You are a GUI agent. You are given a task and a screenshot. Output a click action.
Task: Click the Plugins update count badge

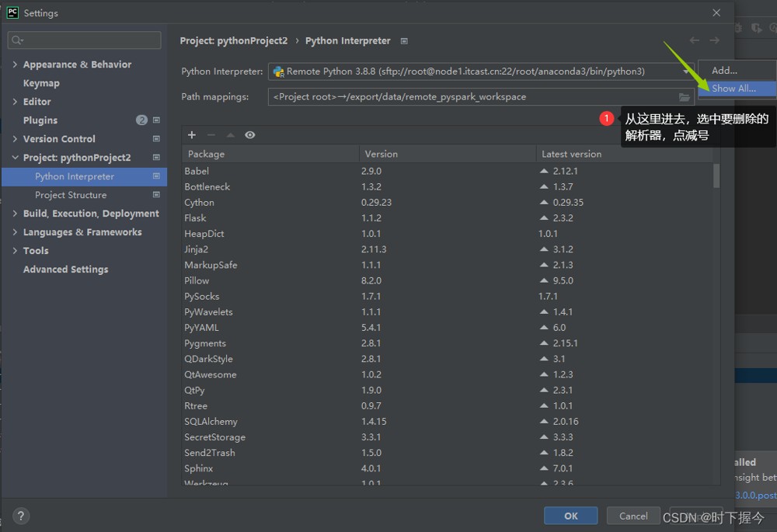click(141, 120)
